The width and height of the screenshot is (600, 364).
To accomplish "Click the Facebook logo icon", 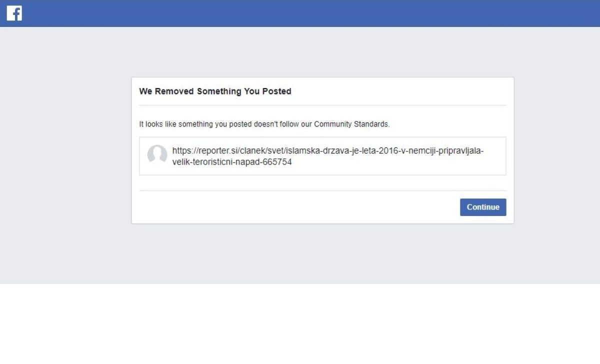I will pyautogui.click(x=14, y=13).
